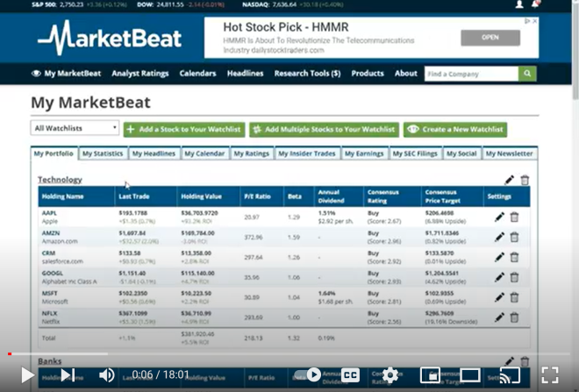
Task: Open the video settings gear
Action: coord(390,374)
